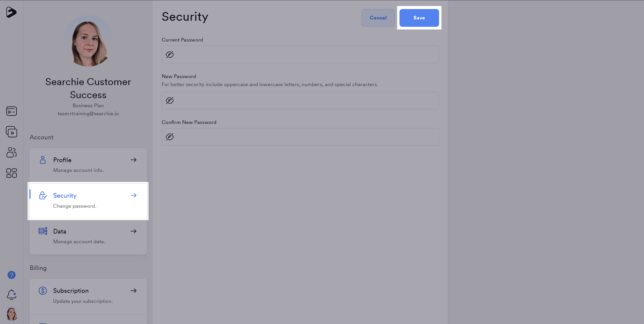Screen dimensions: 644x324
Task: Click the small avatar in sidebar bottom
Action: point(12,314)
